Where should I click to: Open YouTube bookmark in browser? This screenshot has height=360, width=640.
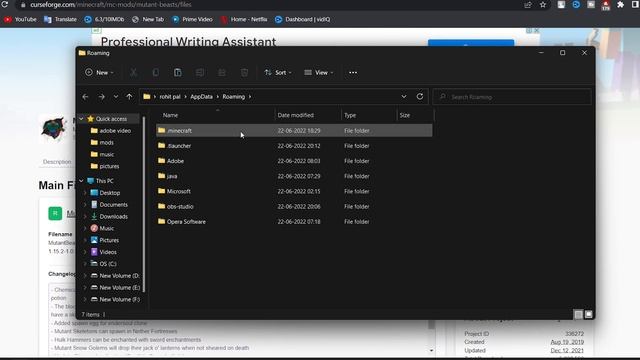(x=20, y=19)
